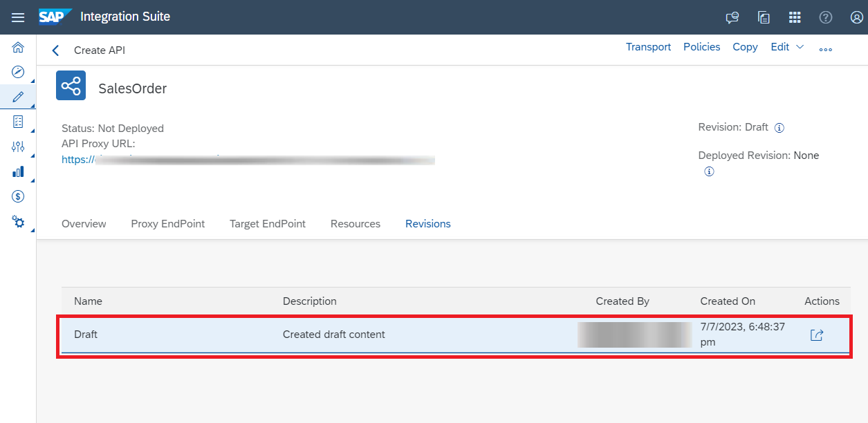Expand the Edit dropdown arrow

[800, 47]
